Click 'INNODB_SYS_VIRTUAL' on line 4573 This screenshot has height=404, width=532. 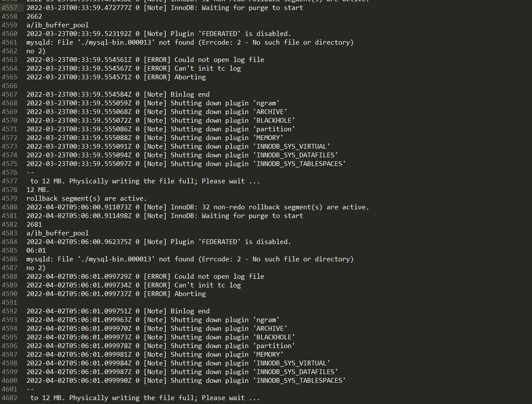coord(293,147)
